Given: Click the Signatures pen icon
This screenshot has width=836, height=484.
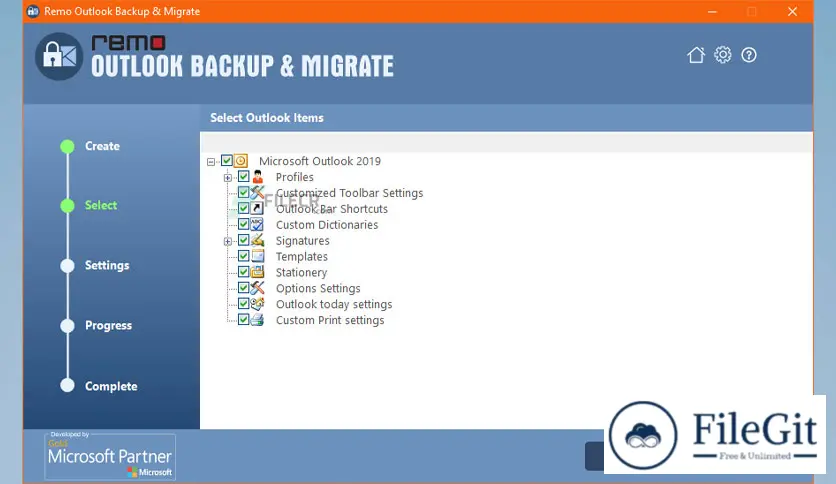Looking at the screenshot, I should tap(258, 240).
